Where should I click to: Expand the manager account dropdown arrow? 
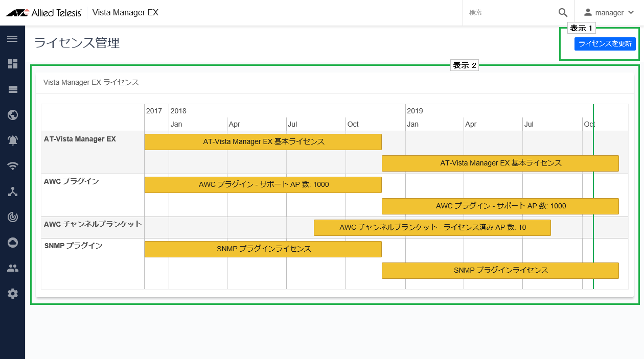point(630,13)
